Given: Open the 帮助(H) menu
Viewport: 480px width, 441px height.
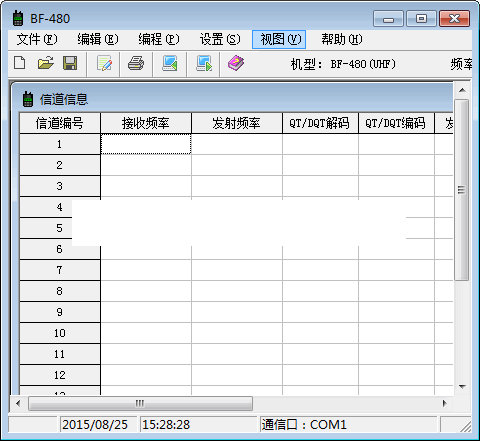Looking at the screenshot, I should click(342, 39).
